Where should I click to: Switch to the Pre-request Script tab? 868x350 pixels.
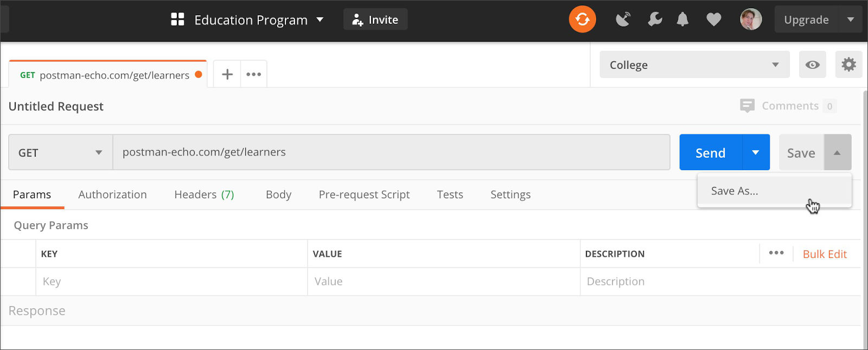364,195
